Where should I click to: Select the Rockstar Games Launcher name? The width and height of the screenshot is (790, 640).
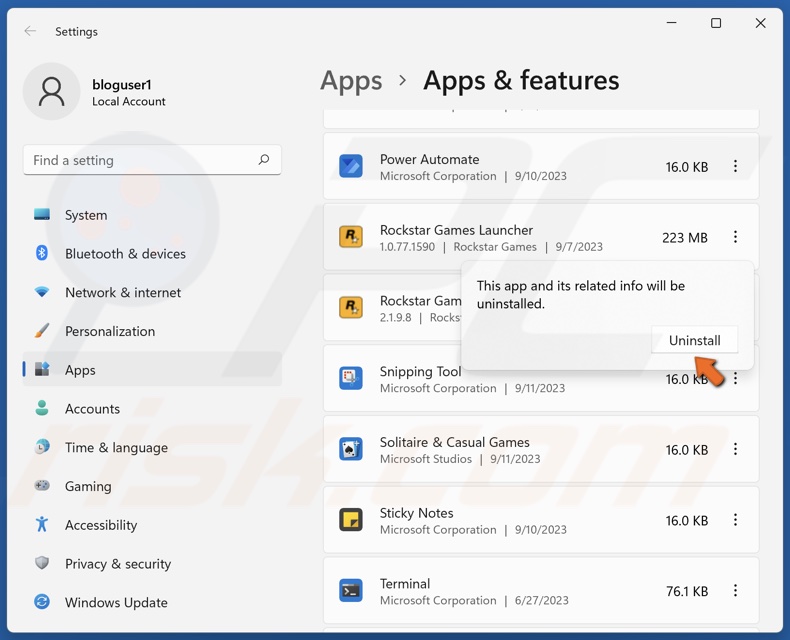(456, 230)
